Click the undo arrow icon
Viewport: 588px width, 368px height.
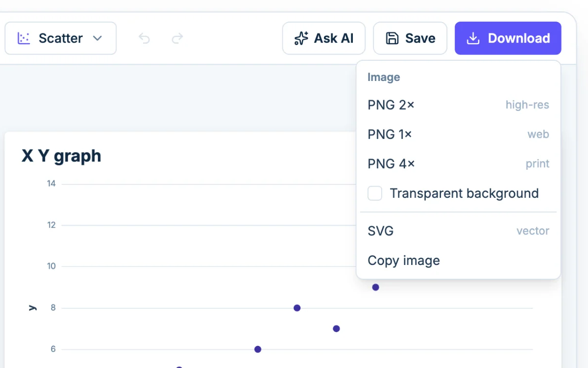point(144,38)
